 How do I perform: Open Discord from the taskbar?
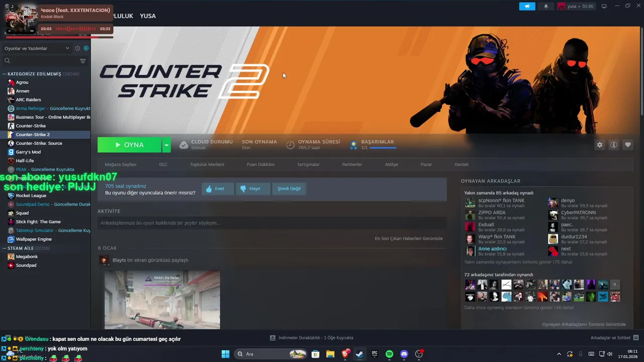pos(404,354)
